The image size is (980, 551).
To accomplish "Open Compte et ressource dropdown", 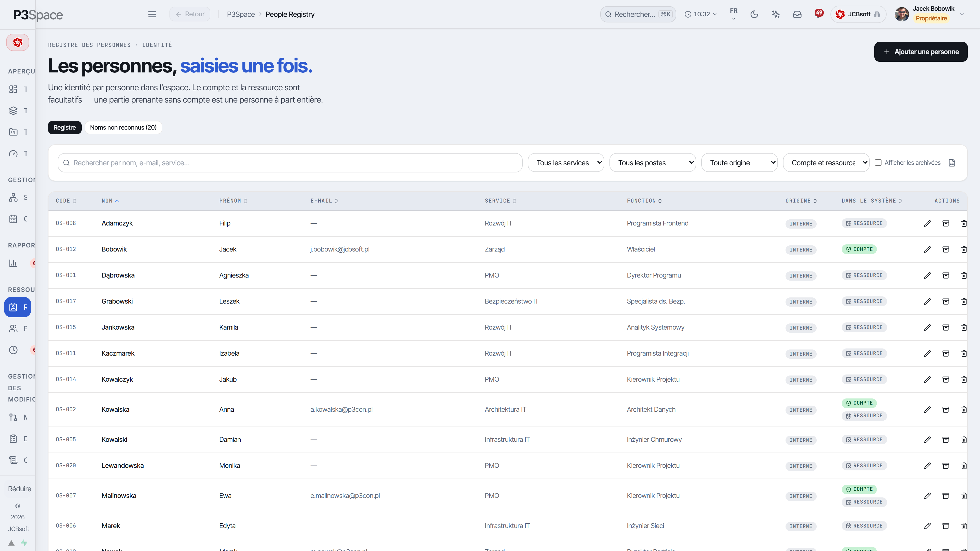I will tap(826, 163).
